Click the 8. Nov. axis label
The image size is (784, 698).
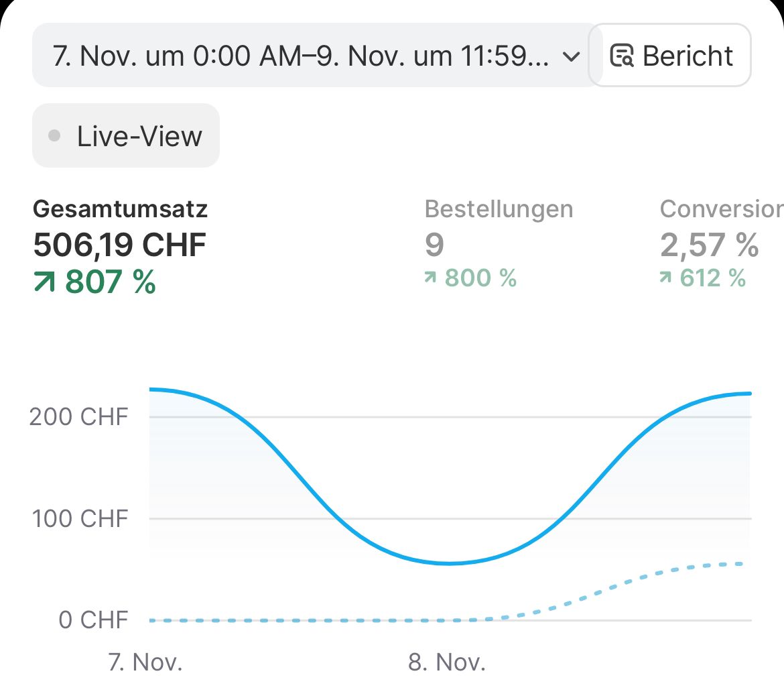point(446,662)
